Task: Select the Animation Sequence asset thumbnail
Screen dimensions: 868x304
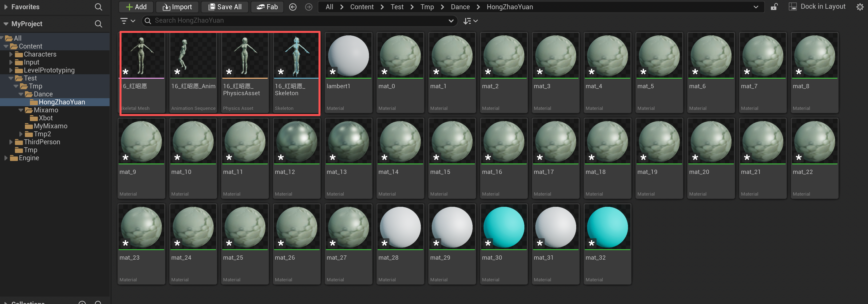Action: 193,56
